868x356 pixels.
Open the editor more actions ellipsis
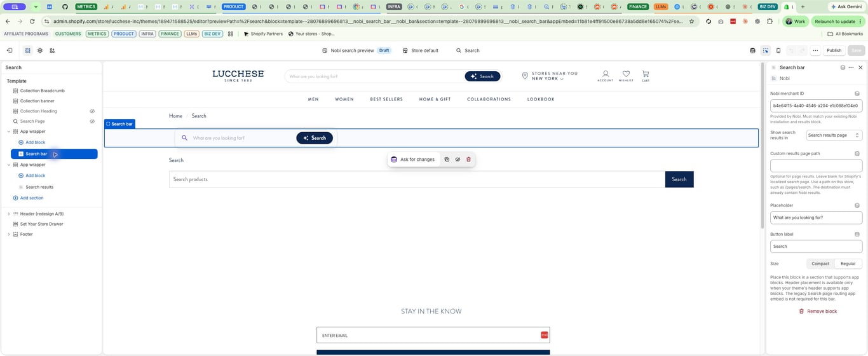click(x=815, y=50)
